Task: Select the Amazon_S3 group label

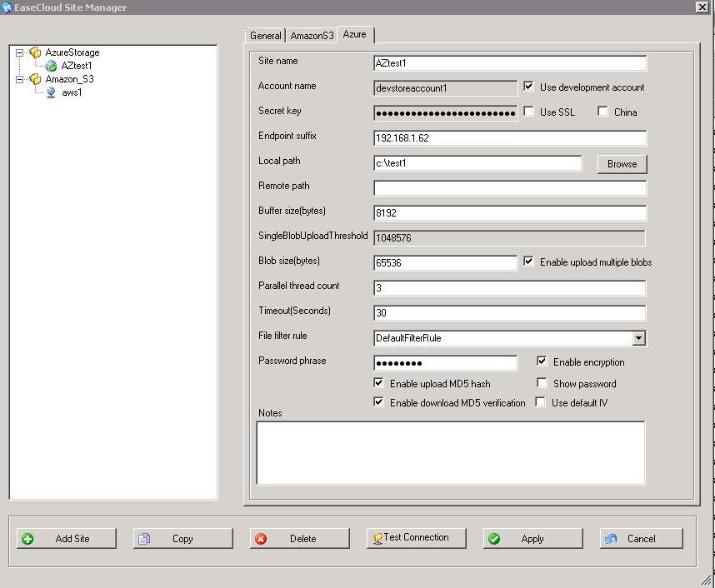Action: pos(70,79)
